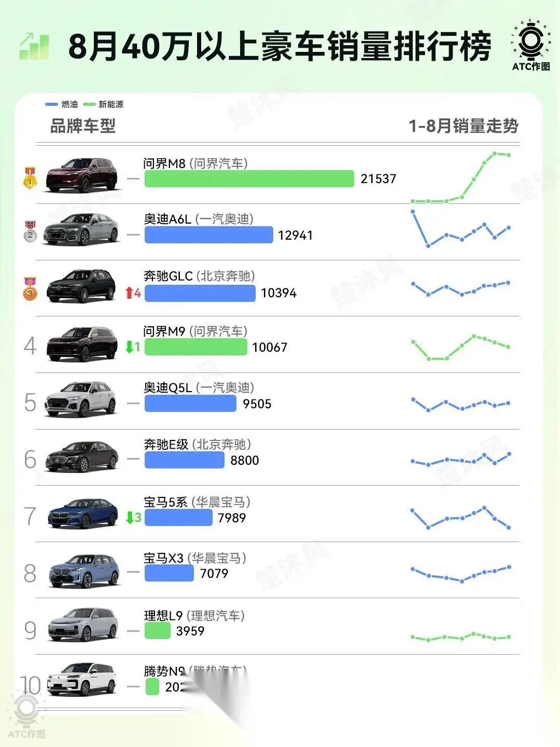This screenshot has width=560, height=747.
Task: Click the ATC作图 logo at top right
Action: (x=530, y=45)
